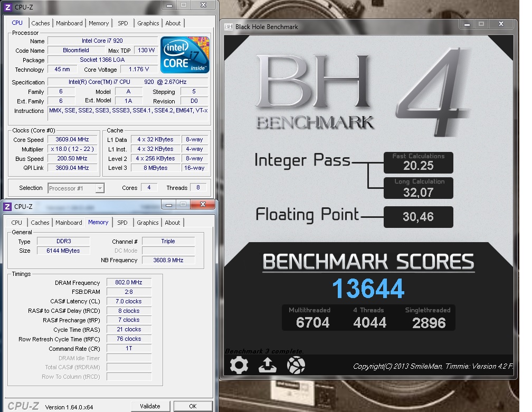Open Graphics tab in the Memory timings CPU-Z window

[148, 223]
